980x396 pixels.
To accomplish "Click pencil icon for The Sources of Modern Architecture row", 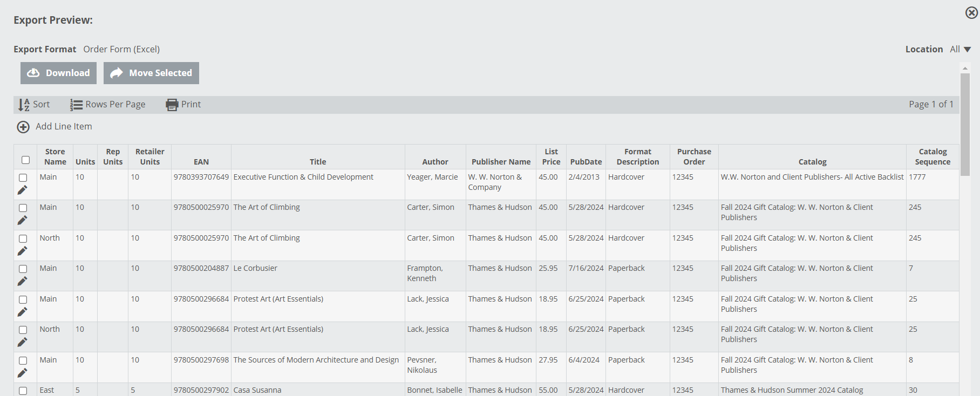I will [x=22, y=373].
